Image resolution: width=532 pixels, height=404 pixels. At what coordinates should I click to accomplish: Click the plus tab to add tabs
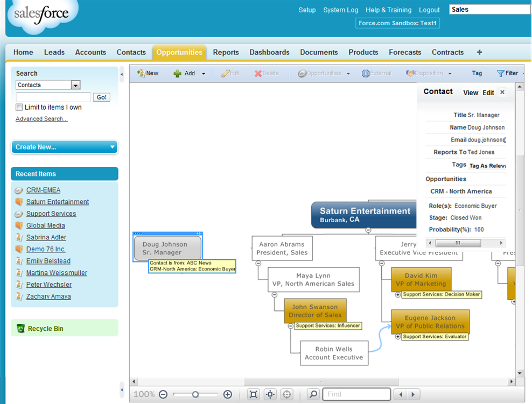pyautogui.click(x=479, y=52)
